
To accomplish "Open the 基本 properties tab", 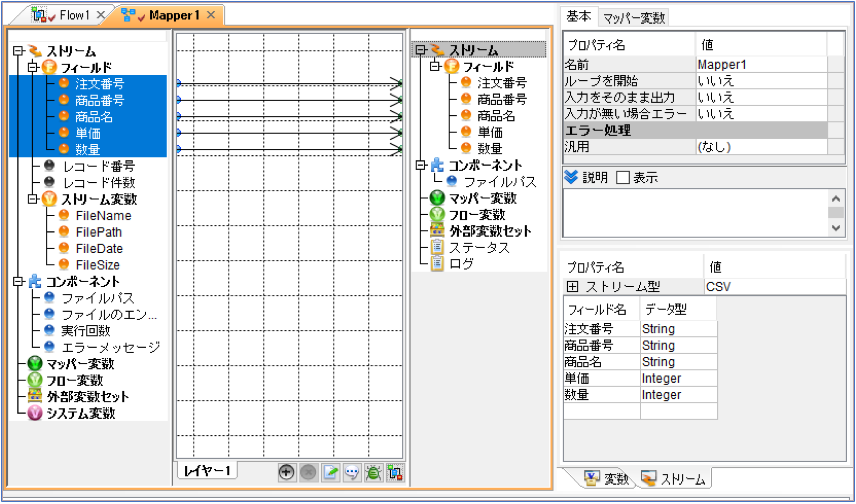I will [579, 16].
